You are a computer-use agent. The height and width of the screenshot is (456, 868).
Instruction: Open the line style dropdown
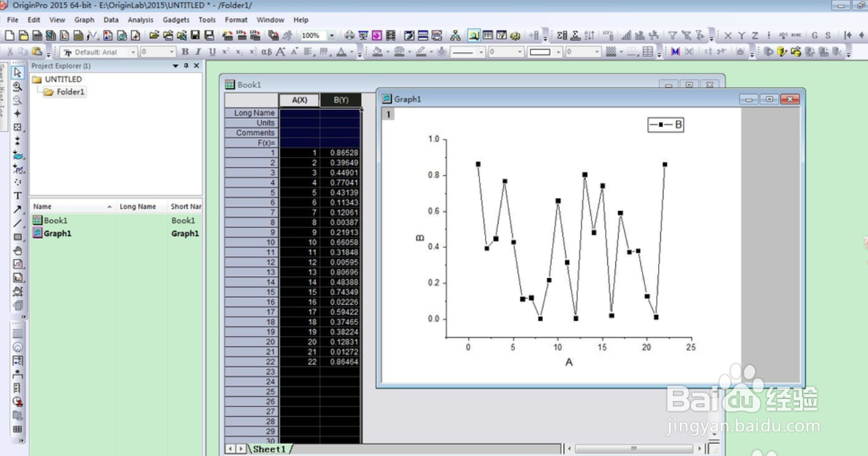[481, 52]
